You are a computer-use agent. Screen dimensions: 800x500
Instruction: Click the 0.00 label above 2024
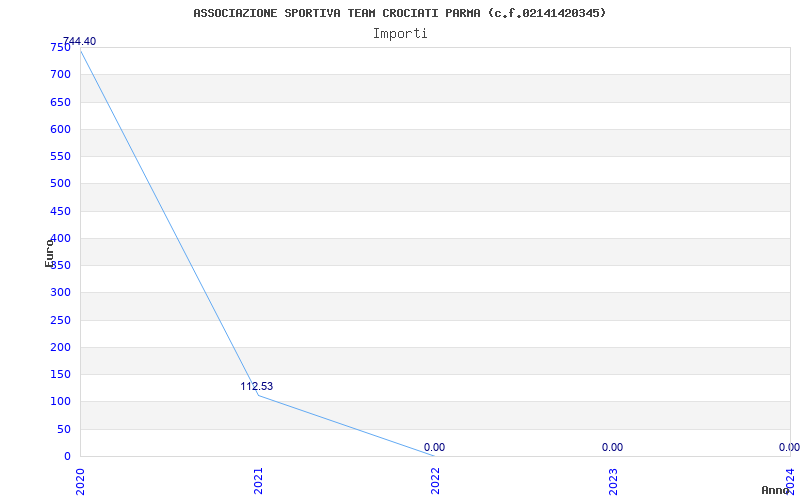click(789, 447)
